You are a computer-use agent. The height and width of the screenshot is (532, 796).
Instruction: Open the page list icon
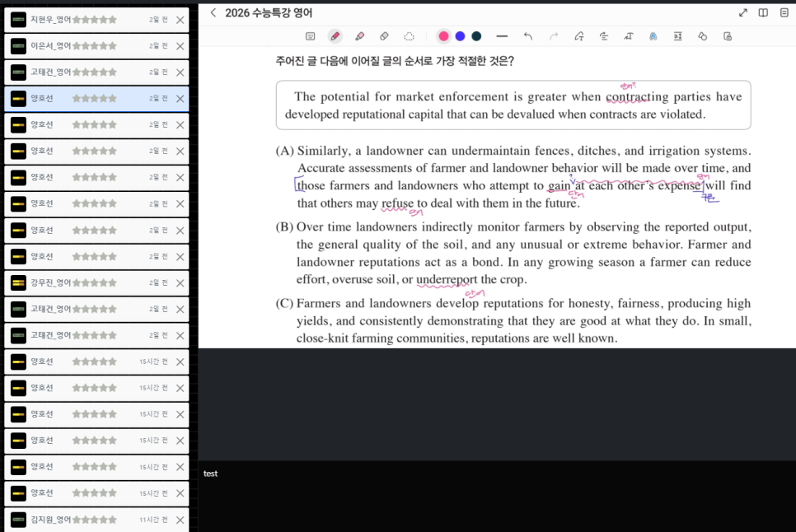coord(784,12)
